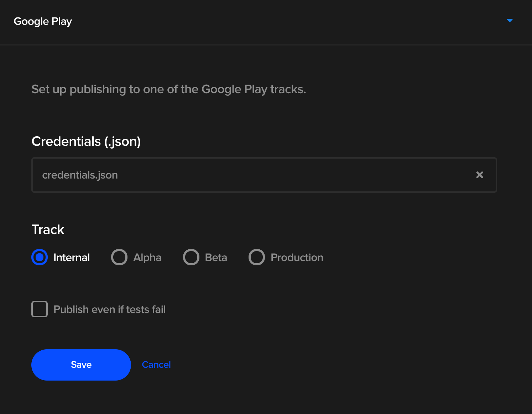Click the Publish even if tests fail label
The height and width of the screenshot is (414, 532).
coord(110,309)
